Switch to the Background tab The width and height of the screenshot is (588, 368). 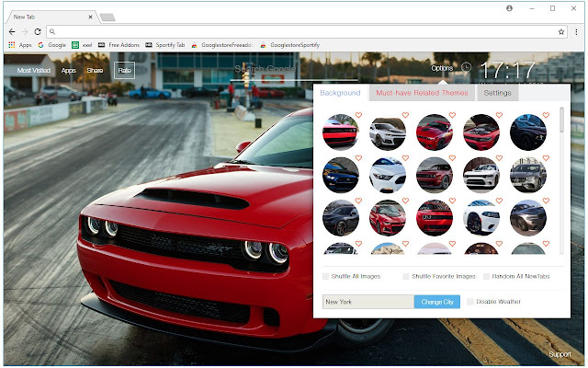pyautogui.click(x=340, y=93)
